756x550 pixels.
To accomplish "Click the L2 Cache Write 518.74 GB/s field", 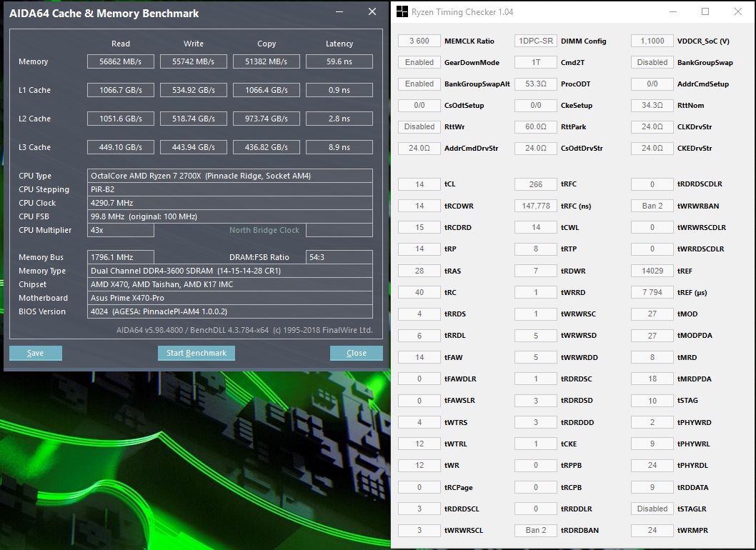I will pyautogui.click(x=194, y=118).
